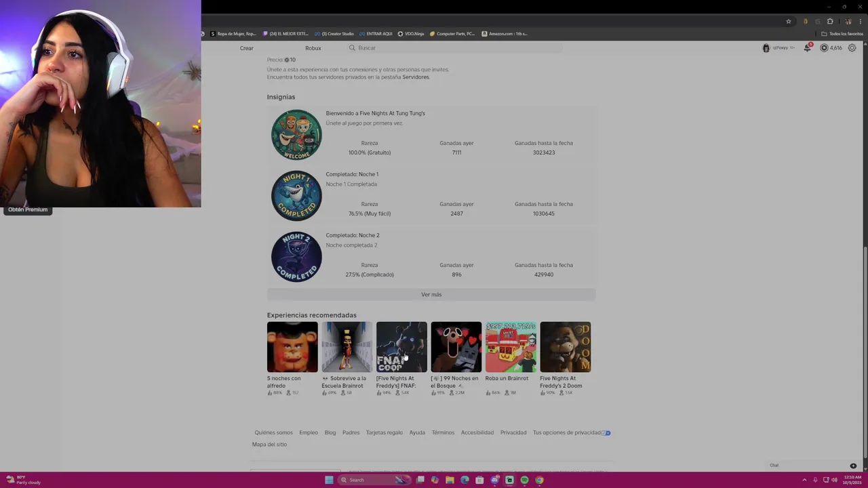The width and height of the screenshot is (868, 488).
Task: Switch to Google Chrome in the taskbar
Action: pos(540,480)
